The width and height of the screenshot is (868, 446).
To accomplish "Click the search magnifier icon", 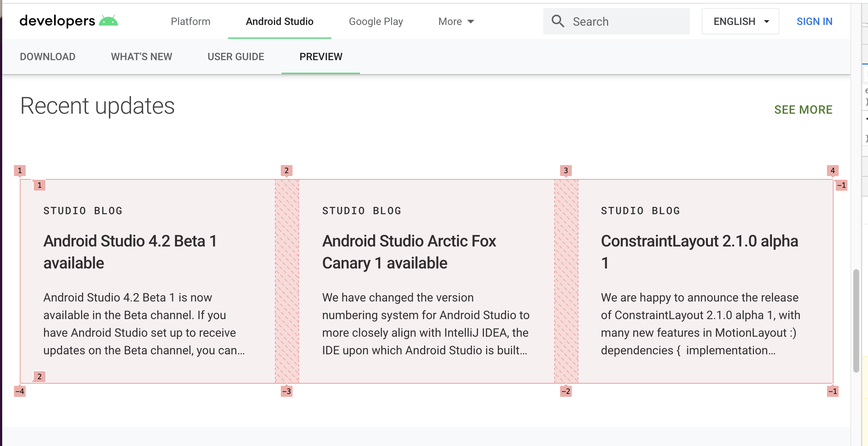I will pyautogui.click(x=558, y=21).
